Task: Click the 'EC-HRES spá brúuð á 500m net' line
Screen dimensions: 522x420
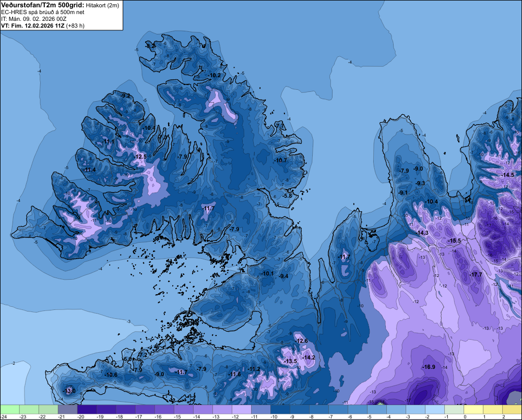Action: pyautogui.click(x=43, y=13)
